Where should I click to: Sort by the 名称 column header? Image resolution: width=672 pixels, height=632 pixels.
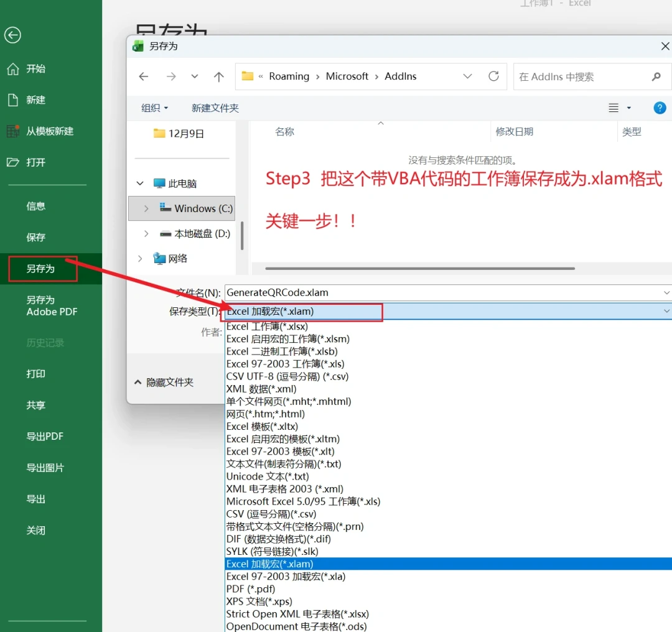click(x=284, y=131)
